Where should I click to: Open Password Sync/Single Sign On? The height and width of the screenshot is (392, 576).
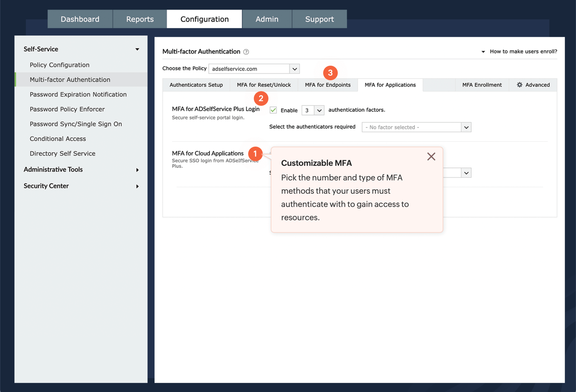pos(76,124)
